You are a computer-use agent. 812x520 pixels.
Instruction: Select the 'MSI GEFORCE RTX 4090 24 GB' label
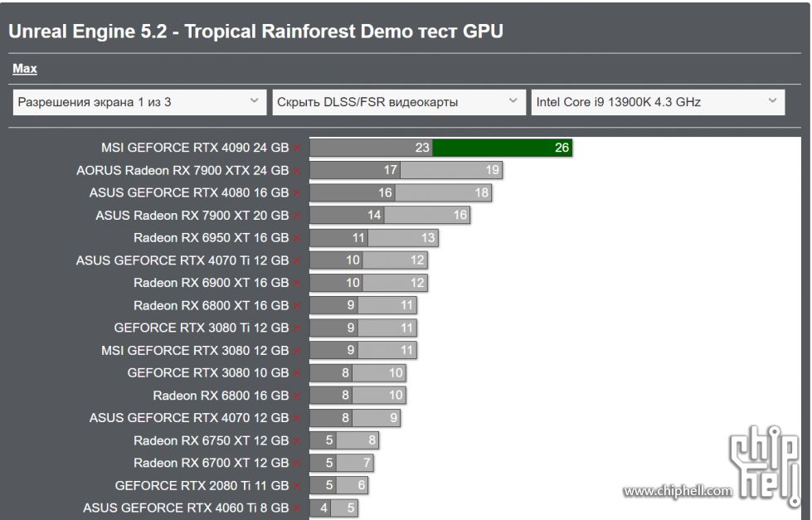[x=195, y=148]
